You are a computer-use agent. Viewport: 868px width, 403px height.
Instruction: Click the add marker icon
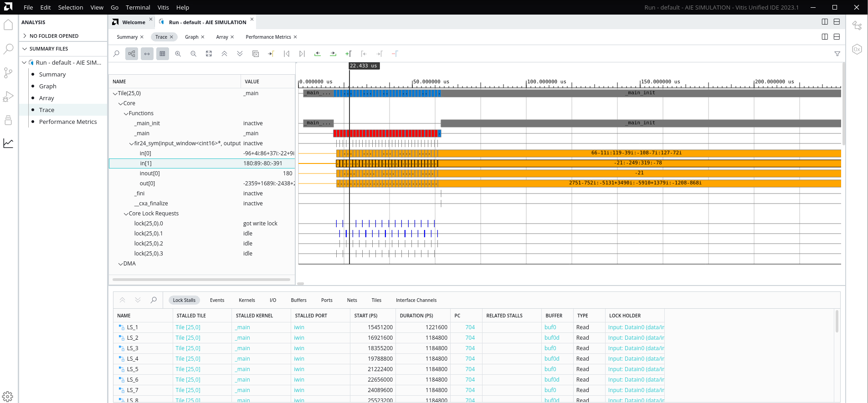[348, 54]
